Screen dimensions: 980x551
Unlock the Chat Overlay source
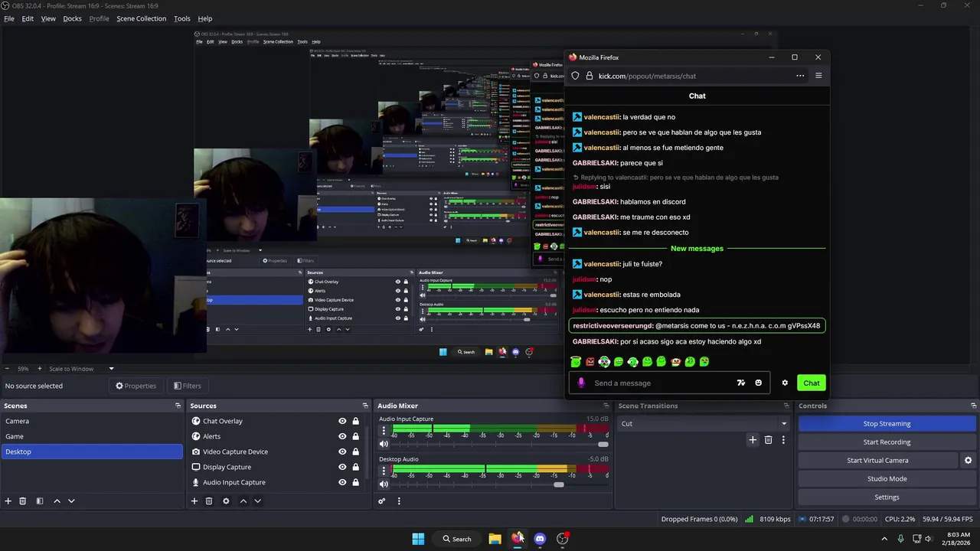pos(355,421)
